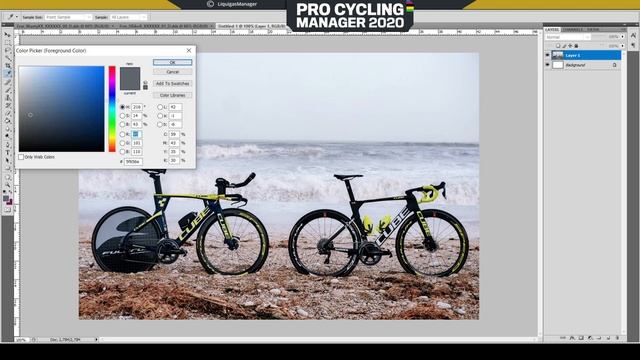The height and width of the screenshot is (360, 640).
Task: Select the Hand tool
Action: pos(7,177)
